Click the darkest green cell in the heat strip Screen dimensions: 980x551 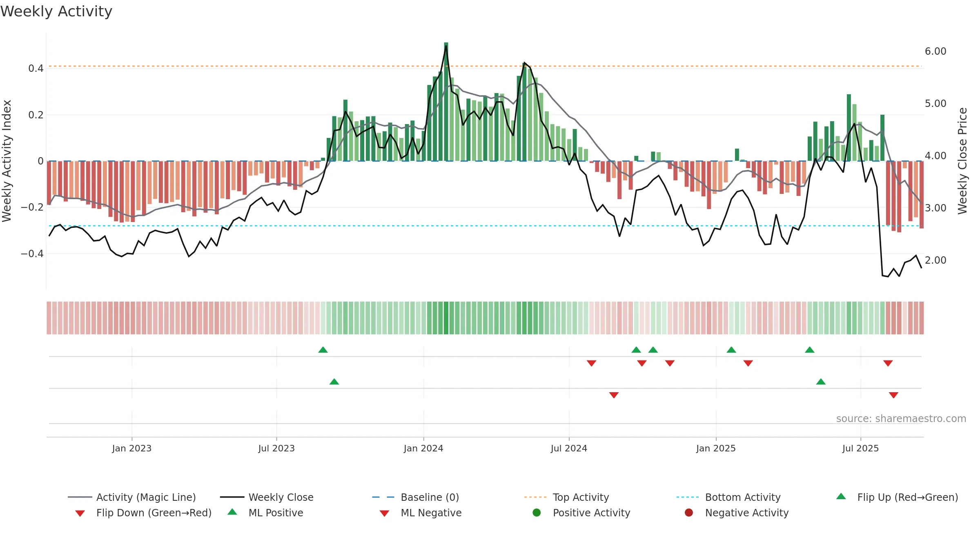coord(446,318)
